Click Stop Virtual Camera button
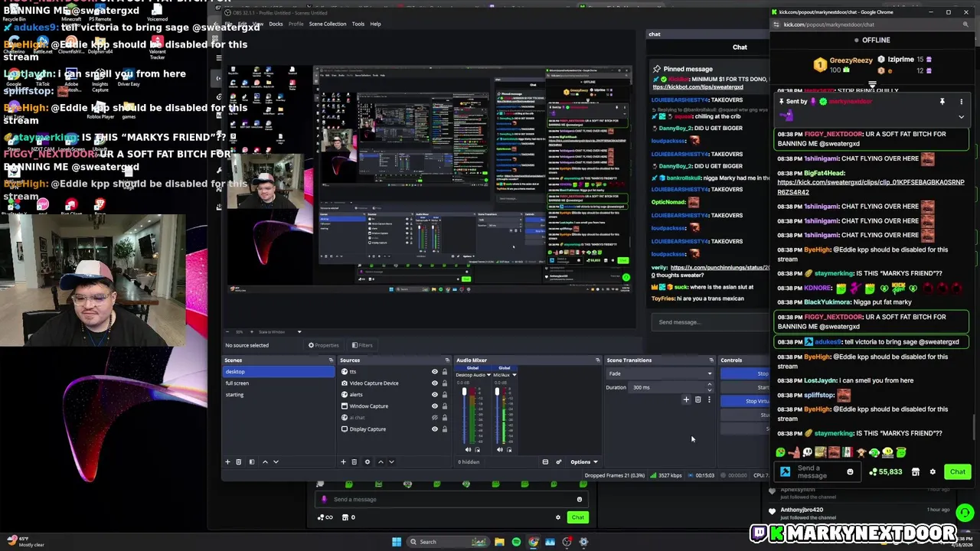 (746, 401)
